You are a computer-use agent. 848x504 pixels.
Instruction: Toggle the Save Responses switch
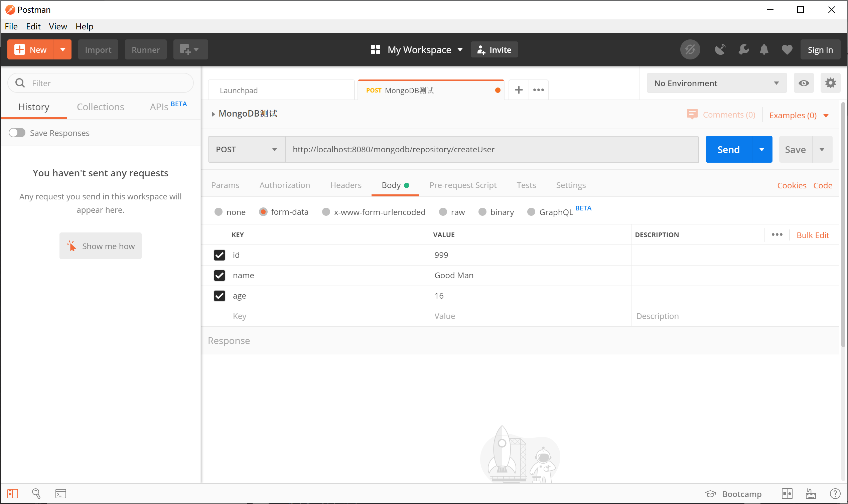[x=17, y=133]
